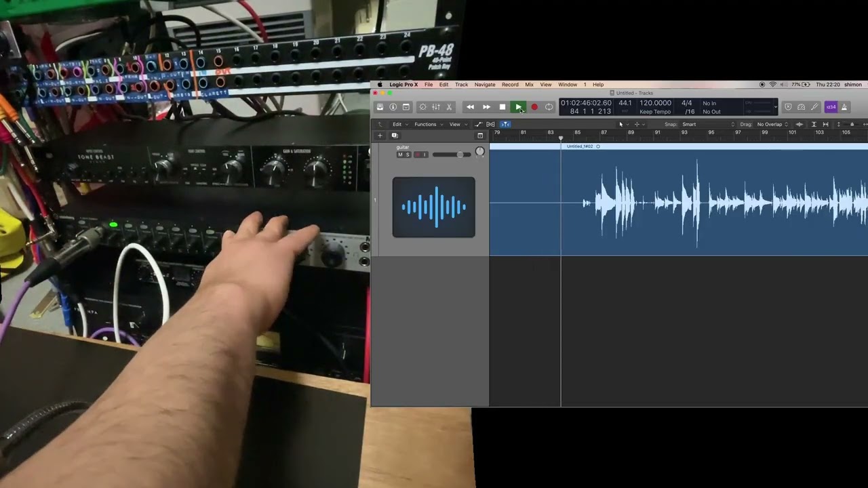This screenshot has height=488, width=868.
Task: Add a new track with plus button
Action: [x=380, y=136]
